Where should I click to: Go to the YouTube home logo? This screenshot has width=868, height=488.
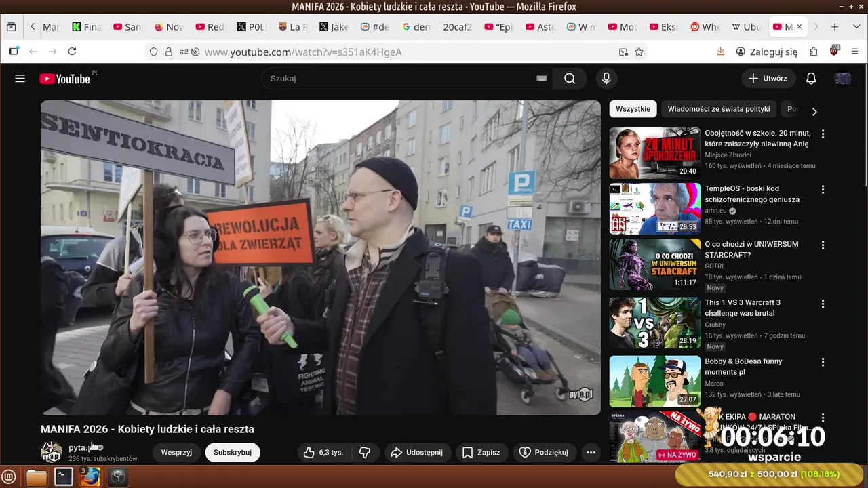(x=65, y=79)
